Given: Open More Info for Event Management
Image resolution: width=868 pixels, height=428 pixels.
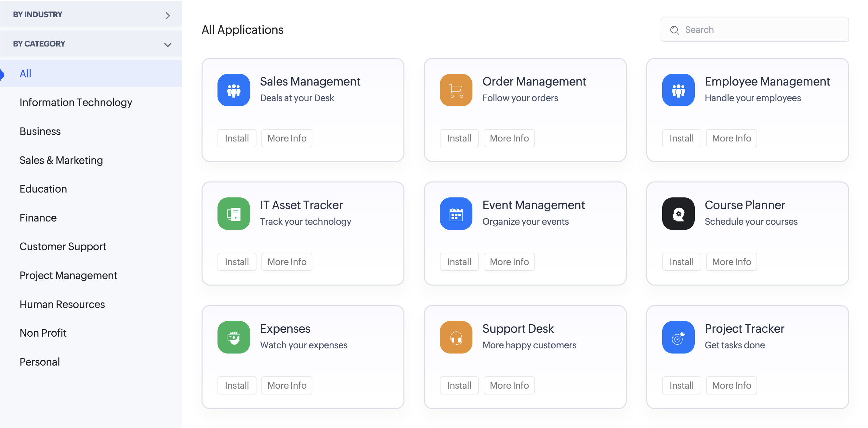Looking at the screenshot, I should (509, 262).
